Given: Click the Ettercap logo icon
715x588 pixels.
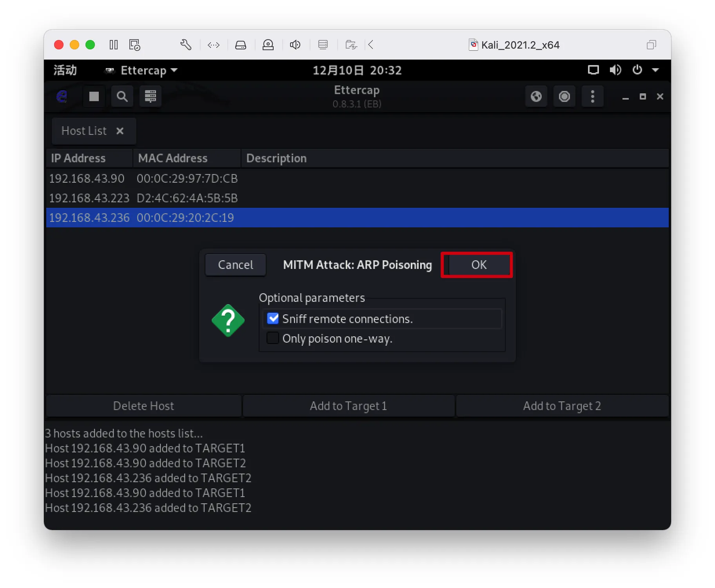Looking at the screenshot, I should (x=62, y=96).
